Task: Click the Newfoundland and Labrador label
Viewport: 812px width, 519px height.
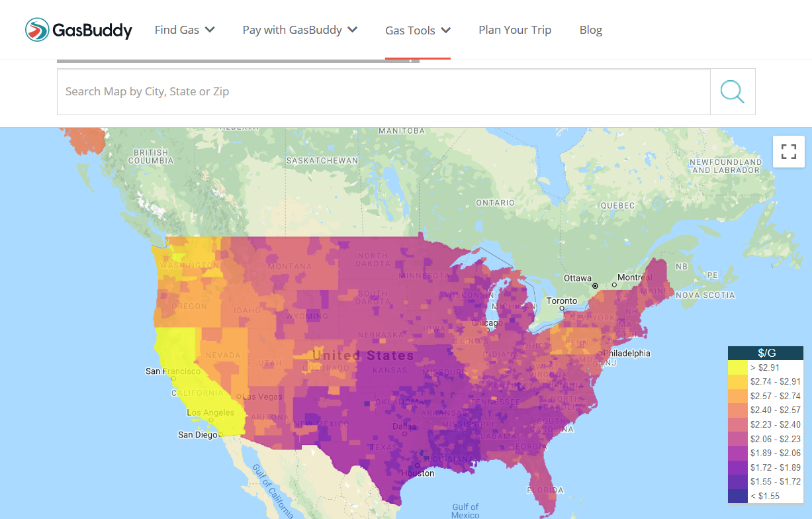Action: [725, 166]
